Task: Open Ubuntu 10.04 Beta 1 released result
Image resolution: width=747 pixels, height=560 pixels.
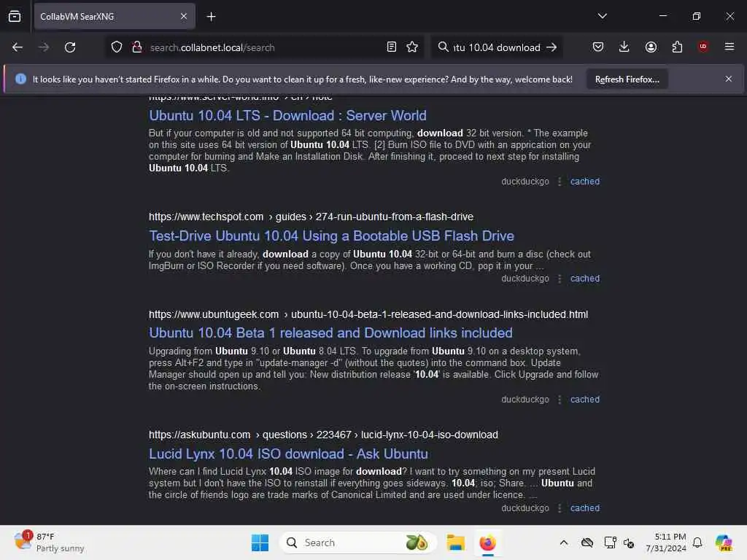Action: (330, 332)
